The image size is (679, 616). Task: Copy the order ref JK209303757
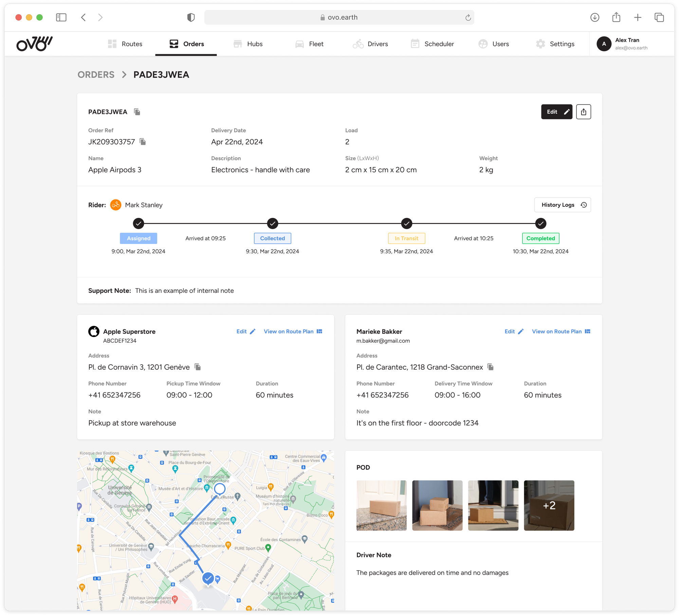coord(143,142)
